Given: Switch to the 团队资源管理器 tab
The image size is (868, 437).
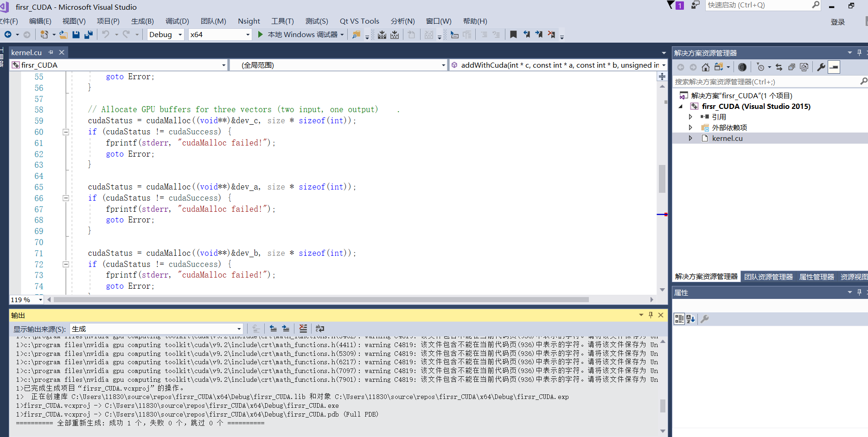Looking at the screenshot, I should [768, 276].
